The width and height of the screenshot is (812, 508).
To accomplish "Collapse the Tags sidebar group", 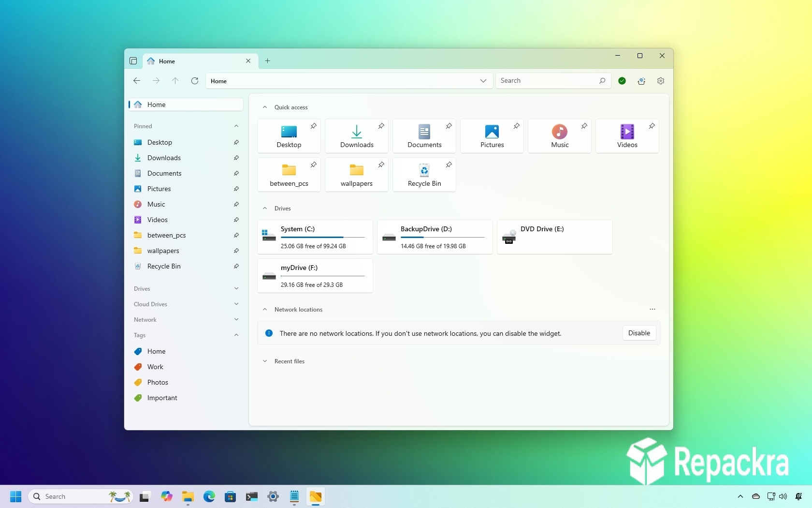I will 236,335.
